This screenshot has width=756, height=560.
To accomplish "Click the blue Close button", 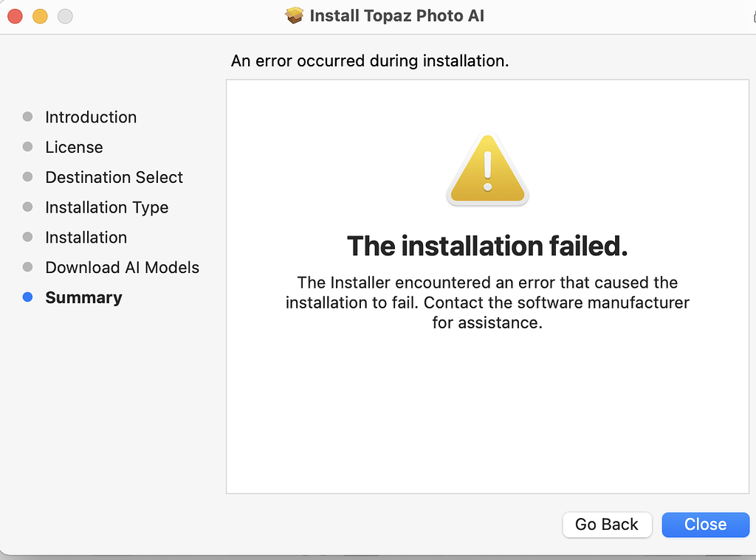I will point(705,524).
